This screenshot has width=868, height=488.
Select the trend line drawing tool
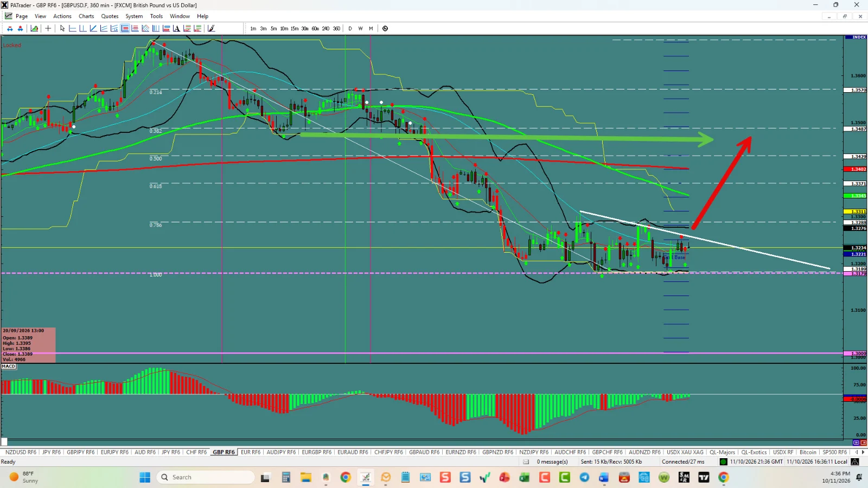[x=93, y=28]
